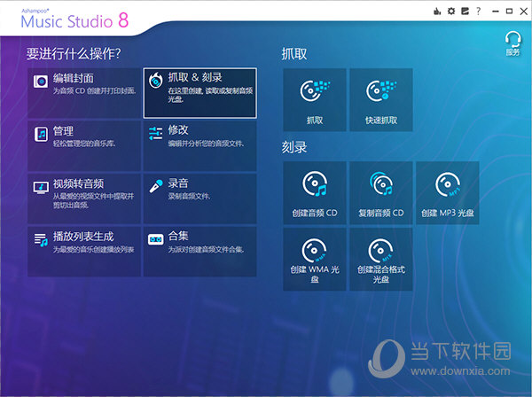Click the 创建混合格式光盘 disc icon
532x397 pixels.
pyautogui.click(x=380, y=251)
